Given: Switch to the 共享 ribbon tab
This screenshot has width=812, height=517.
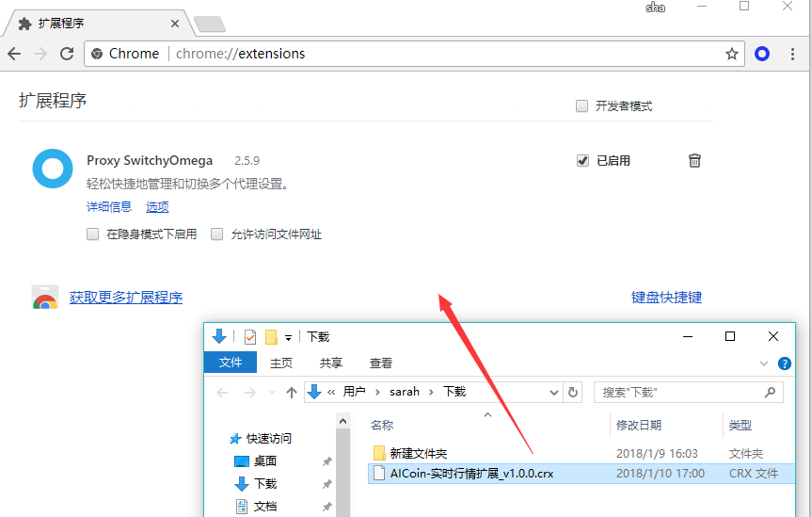Looking at the screenshot, I should tap(331, 363).
